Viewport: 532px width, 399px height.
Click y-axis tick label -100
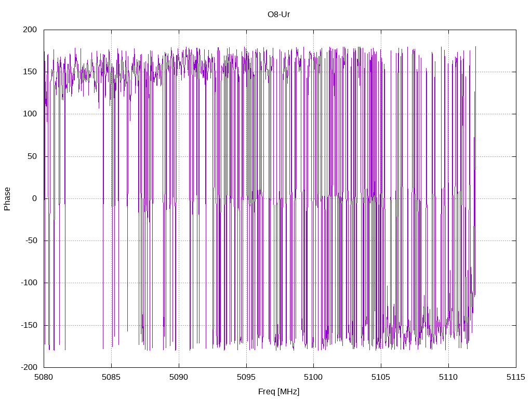(29, 283)
